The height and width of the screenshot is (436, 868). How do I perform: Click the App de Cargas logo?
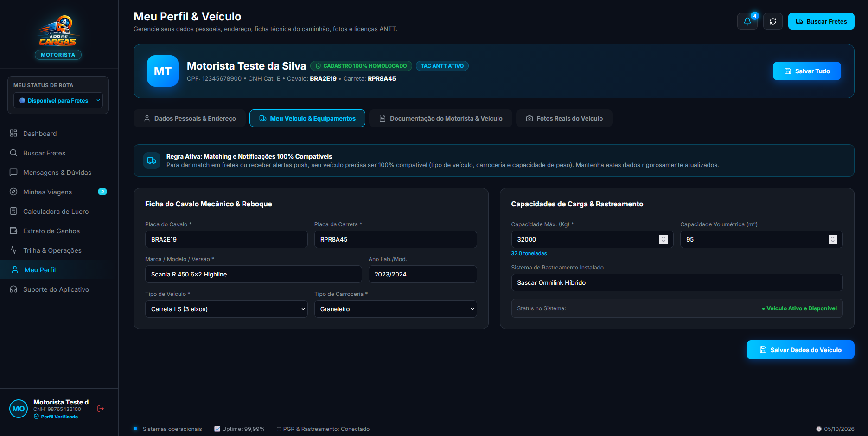(58, 31)
